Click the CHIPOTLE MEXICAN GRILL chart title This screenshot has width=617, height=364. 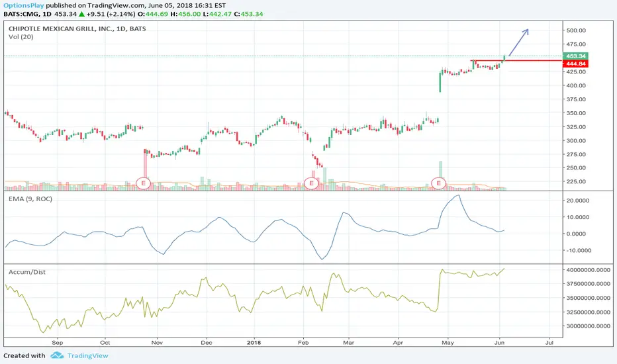pyautogui.click(x=77, y=28)
